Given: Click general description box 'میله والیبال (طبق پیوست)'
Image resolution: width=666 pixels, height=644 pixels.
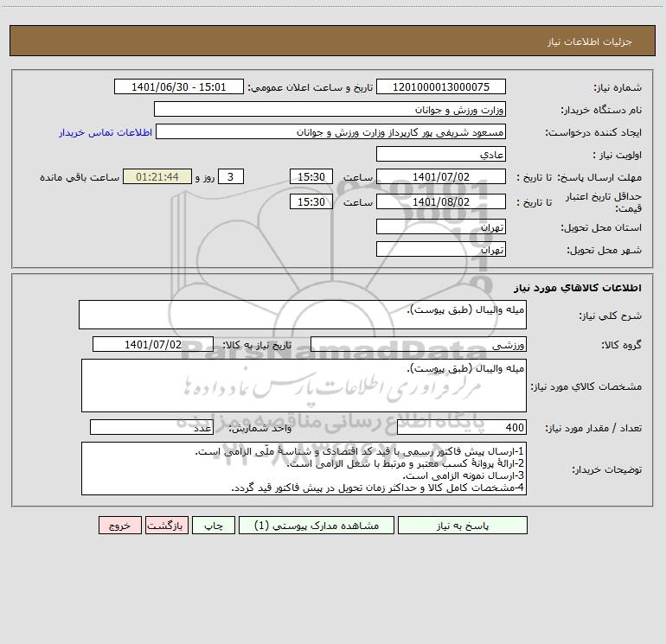Looking at the screenshot, I should click(x=303, y=315).
